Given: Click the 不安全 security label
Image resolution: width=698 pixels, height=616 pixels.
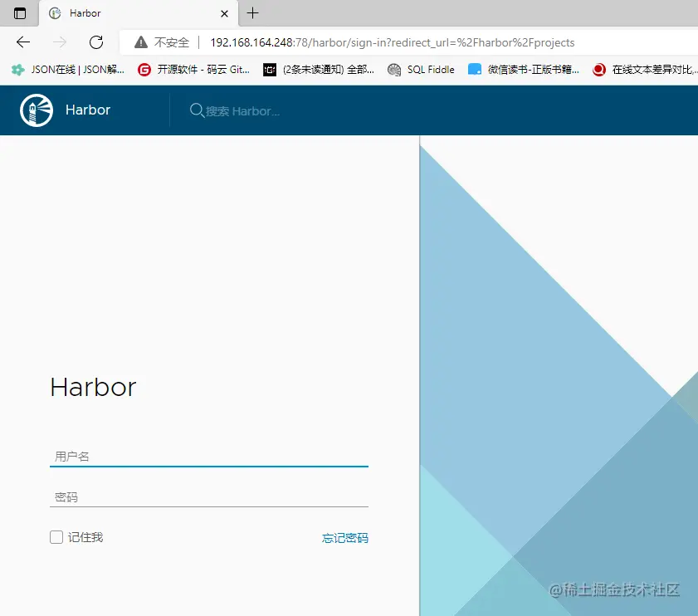Looking at the screenshot, I should (x=172, y=42).
